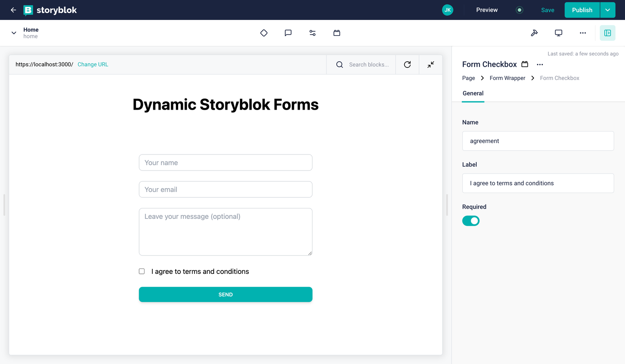Focus the Your email field
This screenshot has width=625, height=364.
(x=226, y=190)
